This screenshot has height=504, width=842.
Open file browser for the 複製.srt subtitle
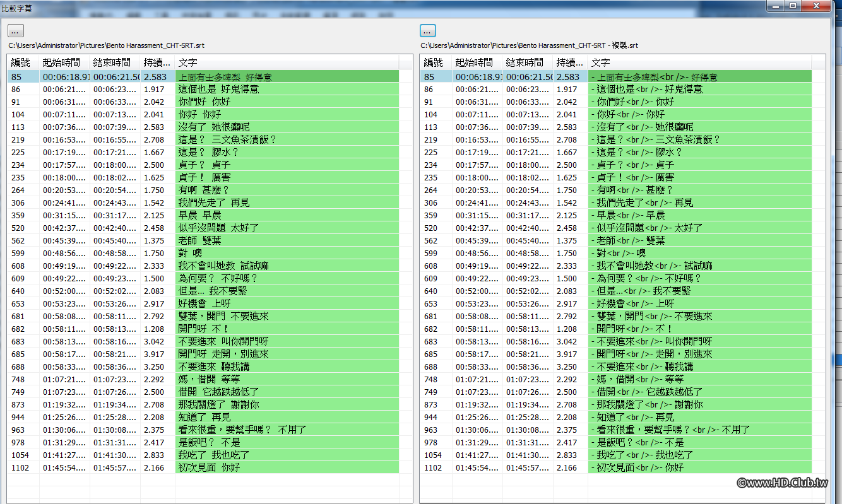coord(428,30)
